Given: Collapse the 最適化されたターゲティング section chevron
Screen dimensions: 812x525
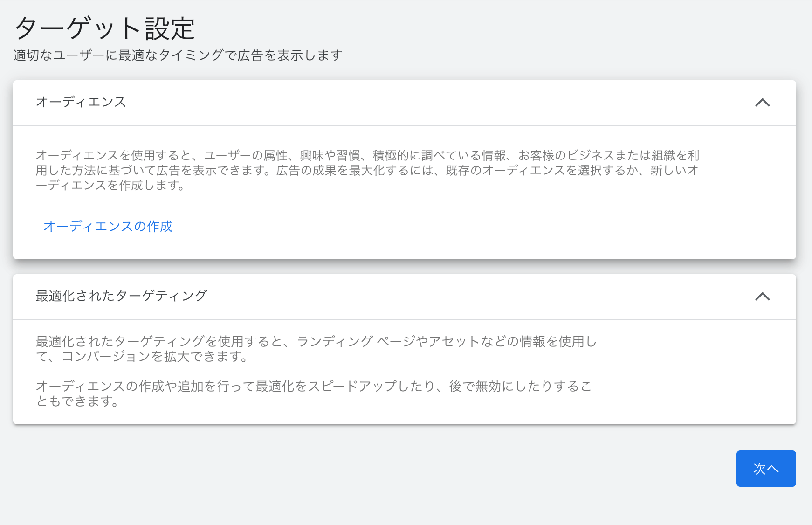Looking at the screenshot, I should point(763,297).
